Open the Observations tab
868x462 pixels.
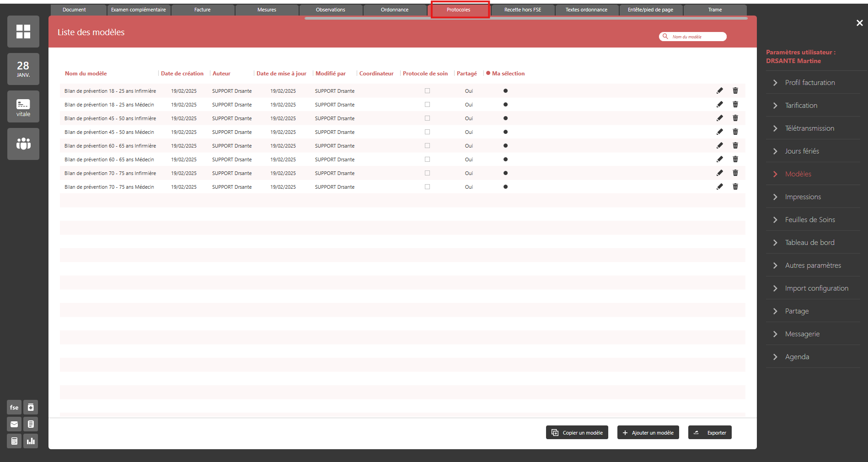click(x=330, y=10)
